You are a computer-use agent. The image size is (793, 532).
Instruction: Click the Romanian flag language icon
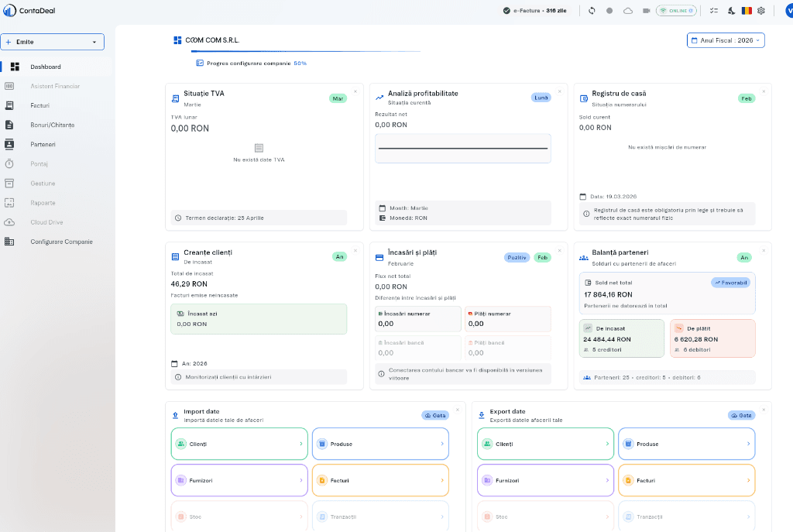coord(747,11)
